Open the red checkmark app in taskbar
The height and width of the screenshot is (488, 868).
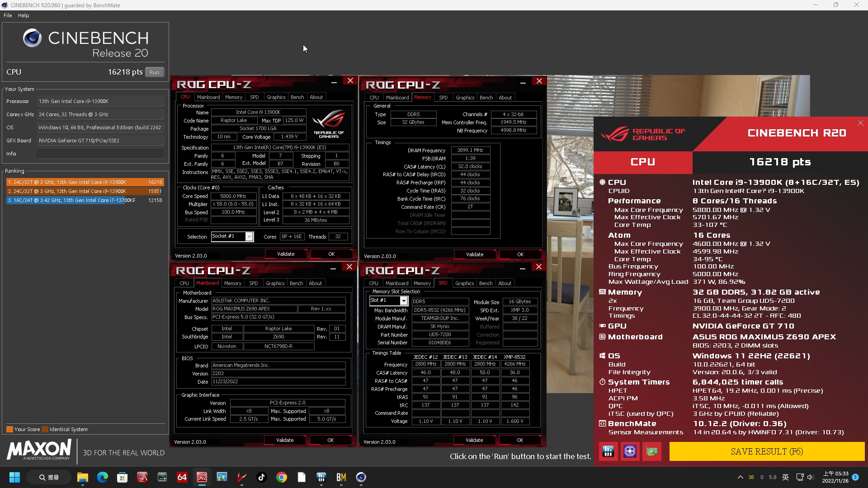(242, 477)
